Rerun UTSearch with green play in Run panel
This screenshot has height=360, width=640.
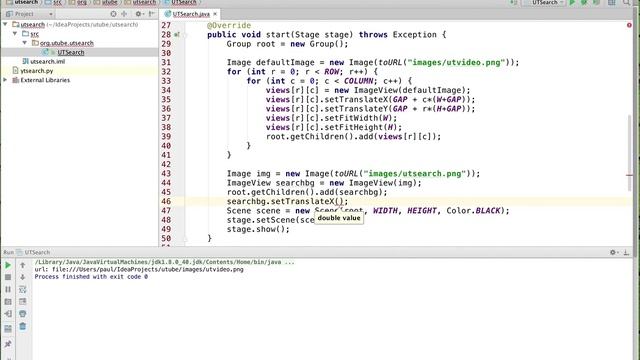8,265
